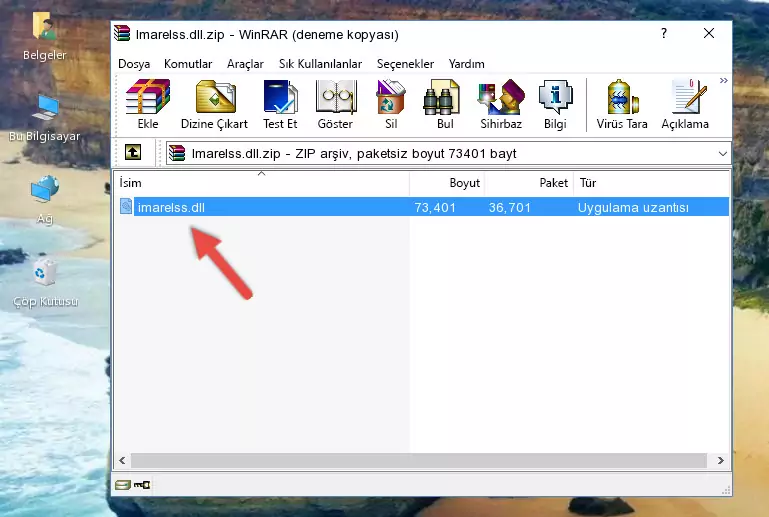The width and height of the screenshot is (769, 517).
Task: Click the address bar archive path text
Action: [x=354, y=154]
